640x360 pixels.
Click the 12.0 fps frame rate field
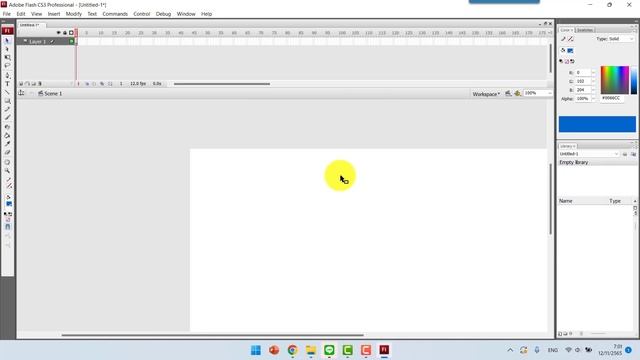138,84
